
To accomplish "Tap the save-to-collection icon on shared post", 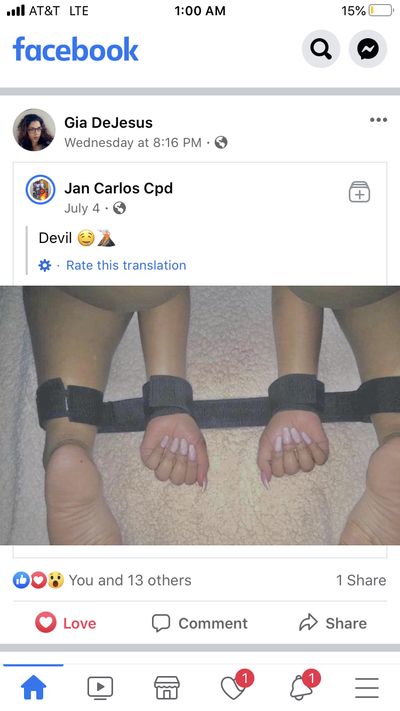I will (x=360, y=192).
